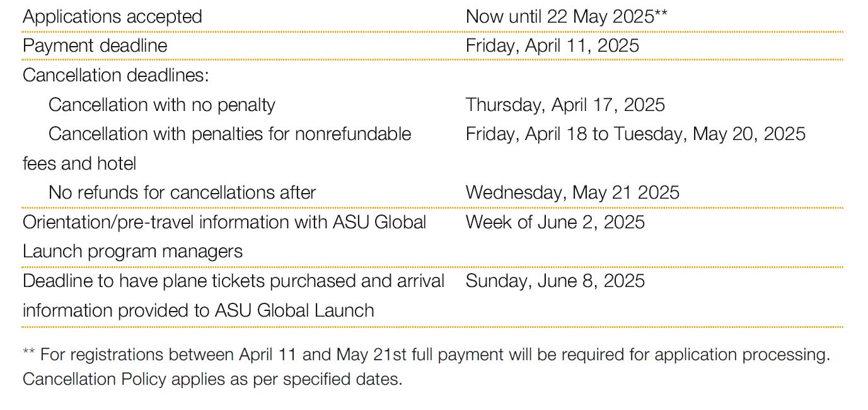
Task: Click 'Cancellation with no penalty' text
Action: pos(162,105)
